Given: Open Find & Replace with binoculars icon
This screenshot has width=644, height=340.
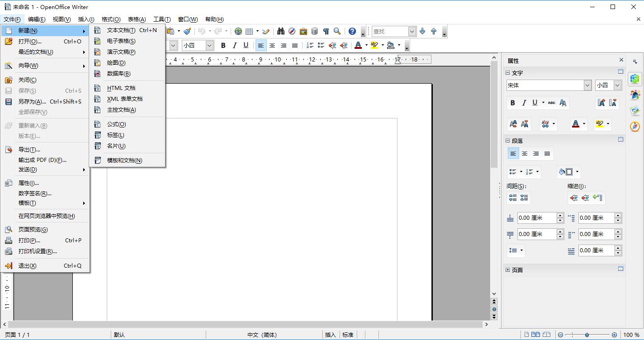Looking at the screenshot, I should click(x=281, y=31).
